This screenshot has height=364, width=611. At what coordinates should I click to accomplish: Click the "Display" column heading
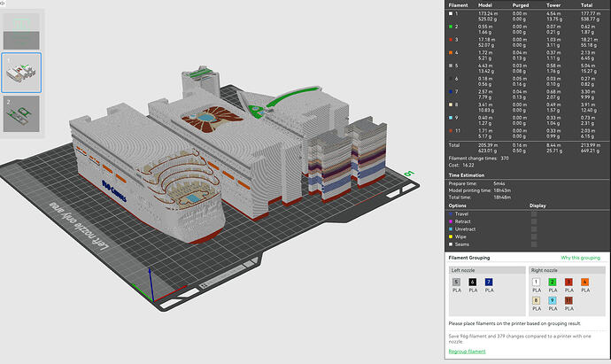tap(538, 205)
